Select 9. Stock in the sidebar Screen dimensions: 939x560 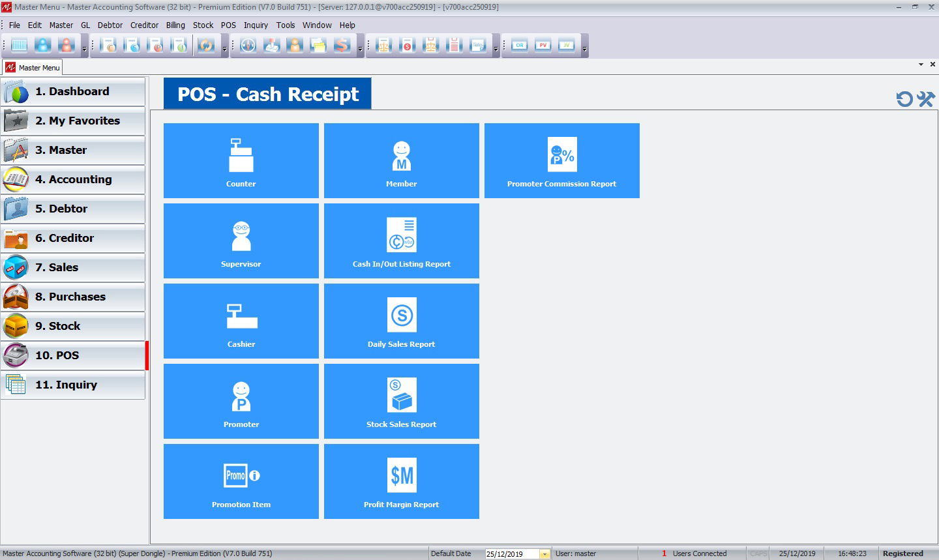point(73,326)
